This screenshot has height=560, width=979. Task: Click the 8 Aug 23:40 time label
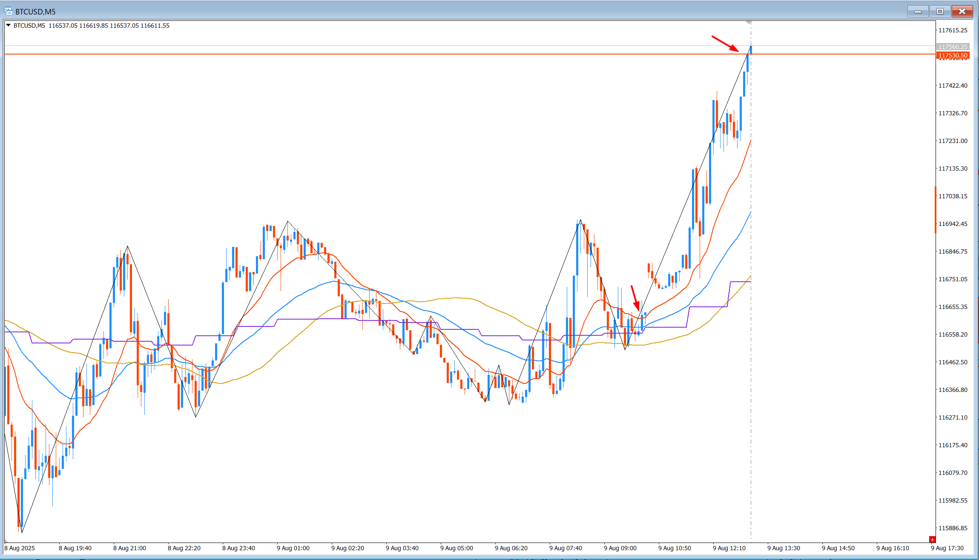238,548
